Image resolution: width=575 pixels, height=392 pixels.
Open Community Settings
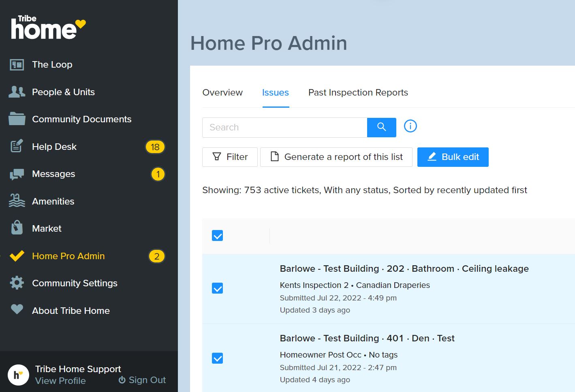coord(75,283)
